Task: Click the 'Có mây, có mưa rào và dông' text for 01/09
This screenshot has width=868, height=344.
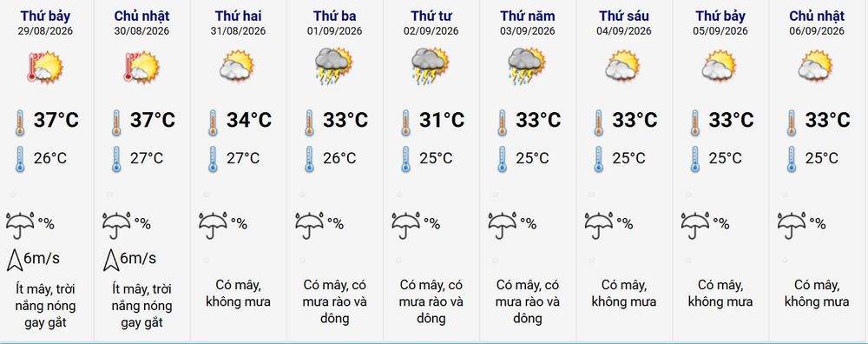Action: click(335, 302)
